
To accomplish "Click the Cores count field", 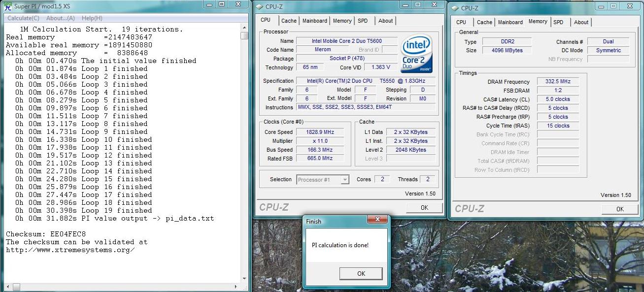I will [382, 179].
